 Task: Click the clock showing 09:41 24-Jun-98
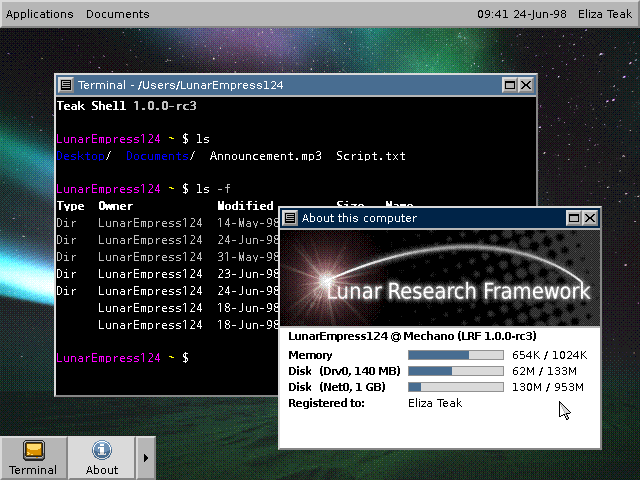click(x=522, y=14)
